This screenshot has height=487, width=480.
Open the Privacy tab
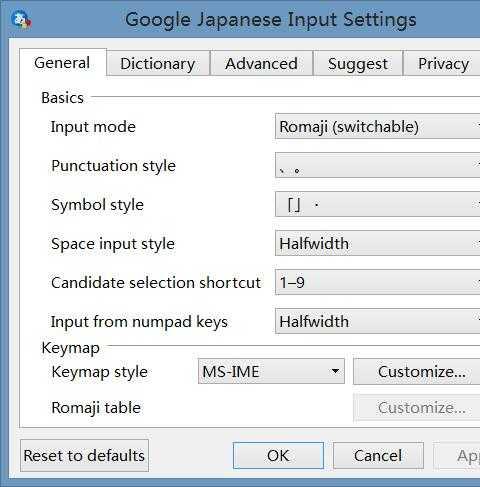pos(442,64)
